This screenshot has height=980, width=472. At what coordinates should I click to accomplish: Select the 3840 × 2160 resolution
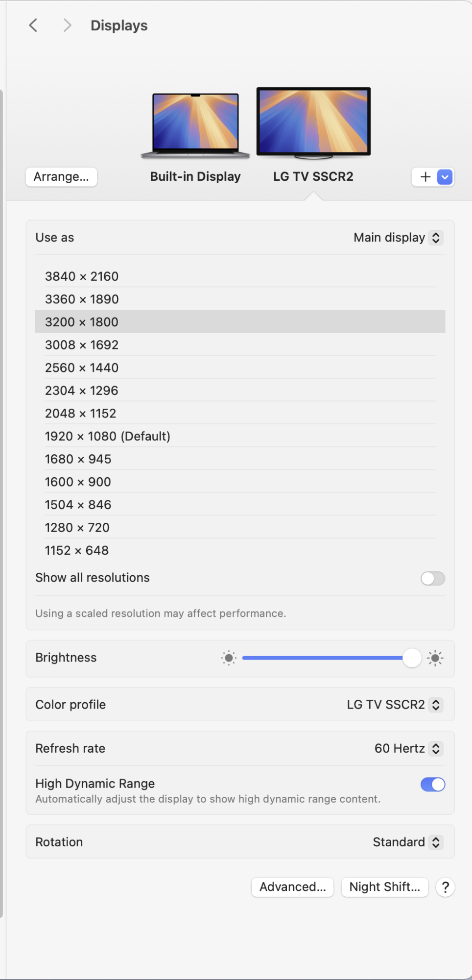pos(82,276)
